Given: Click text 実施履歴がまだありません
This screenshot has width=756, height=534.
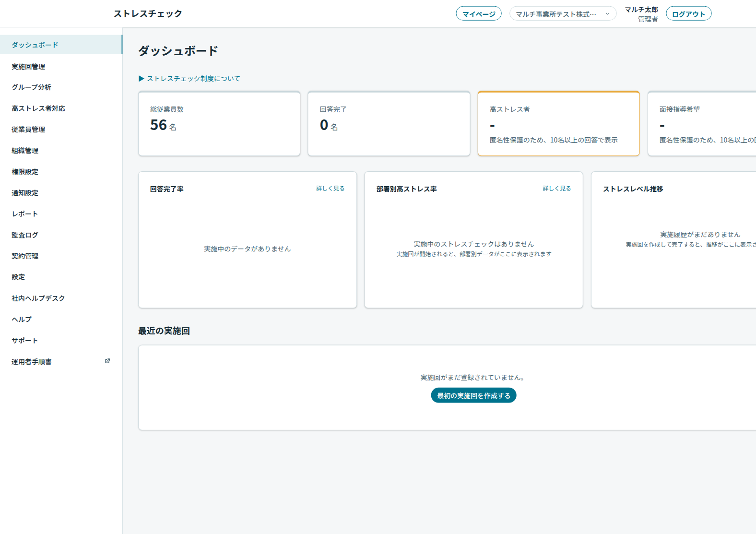Looking at the screenshot, I should pyautogui.click(x=700, y=235).
